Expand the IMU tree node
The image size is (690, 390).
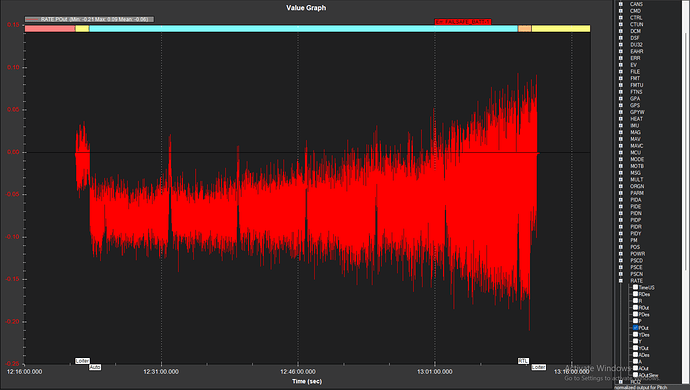click(x=621, y=125)
